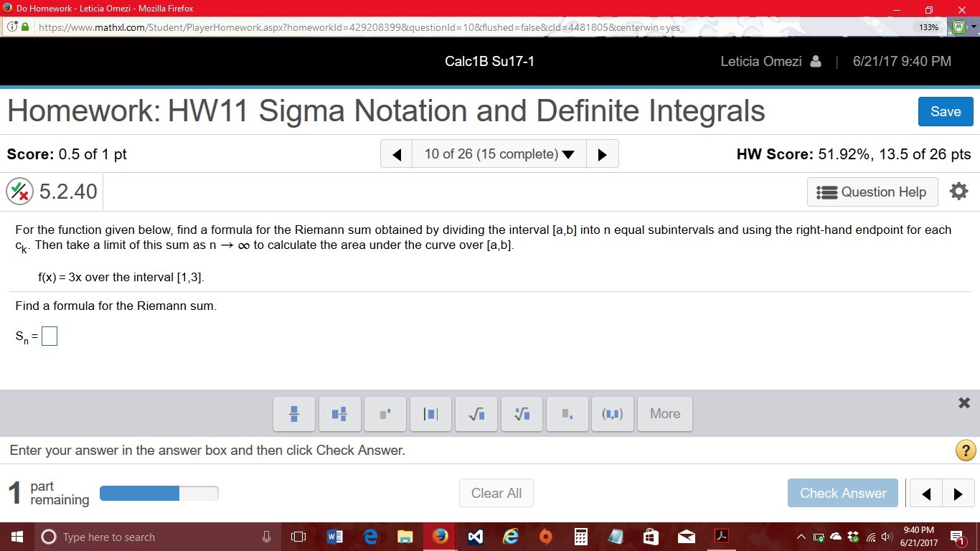The image size is (980, 551).
Task: Open the Question Help menu
Action: (872, 192)
